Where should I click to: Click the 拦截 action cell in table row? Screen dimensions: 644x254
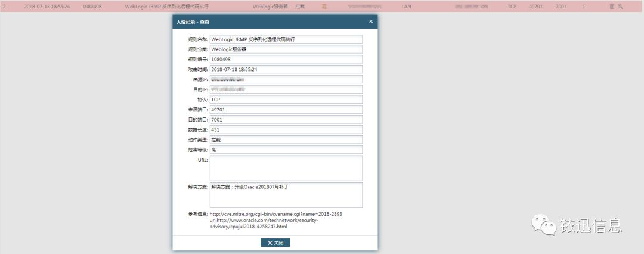(300, 7)
